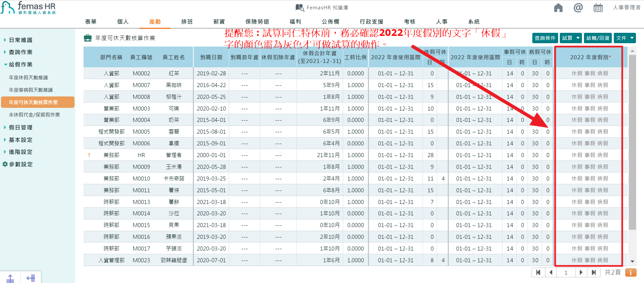Open the 福利 menu
Screen dimensions: 644x283
(x=295, y=21)
